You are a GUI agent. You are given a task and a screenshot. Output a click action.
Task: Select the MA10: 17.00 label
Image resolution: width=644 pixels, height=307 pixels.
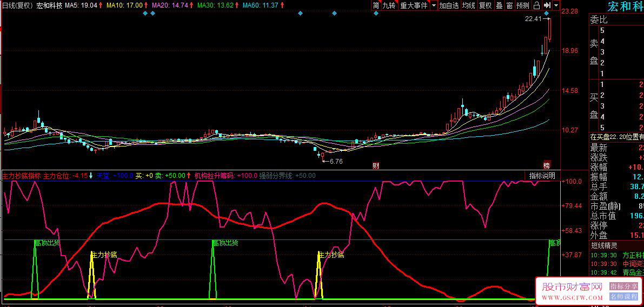124,6
